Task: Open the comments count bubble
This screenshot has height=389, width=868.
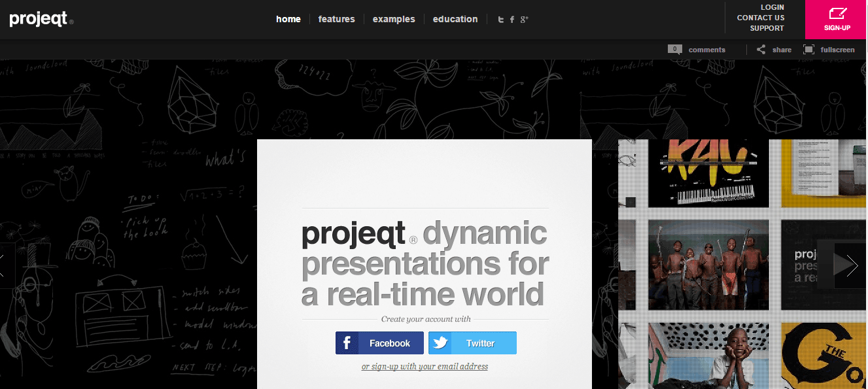Action: 675,49
